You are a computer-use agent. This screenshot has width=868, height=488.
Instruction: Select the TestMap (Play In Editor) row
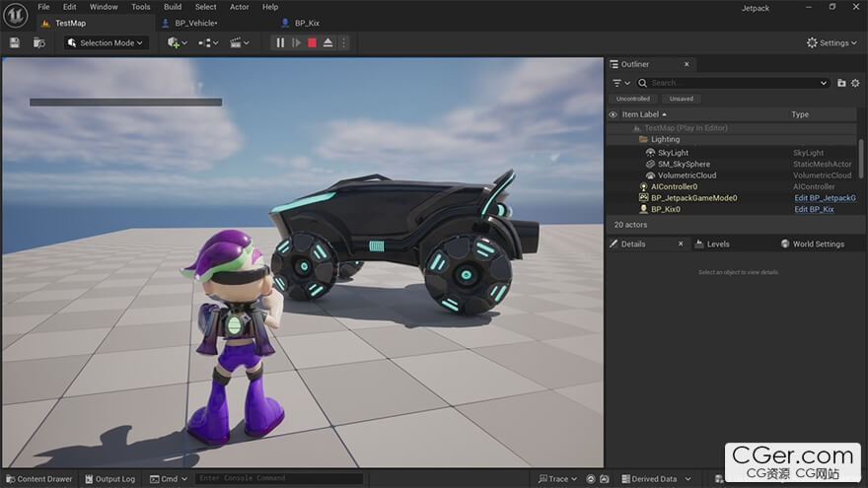[732, 128]
